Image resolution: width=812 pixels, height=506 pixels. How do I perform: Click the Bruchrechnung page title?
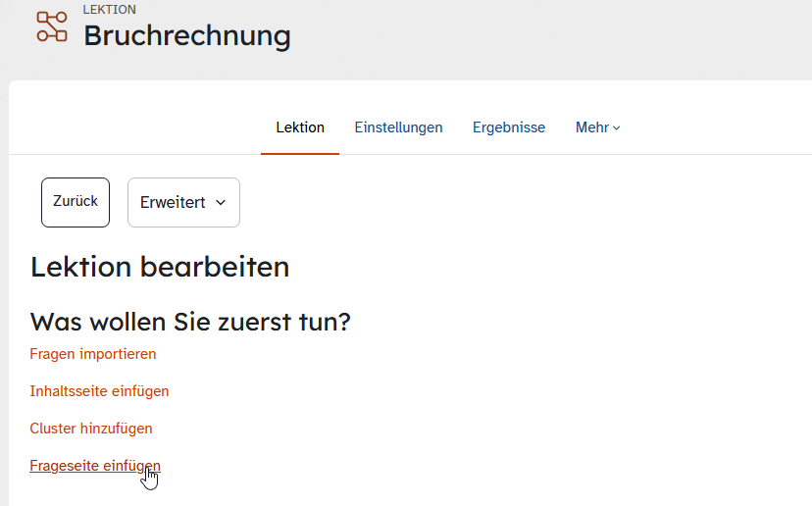coord(187,35)
